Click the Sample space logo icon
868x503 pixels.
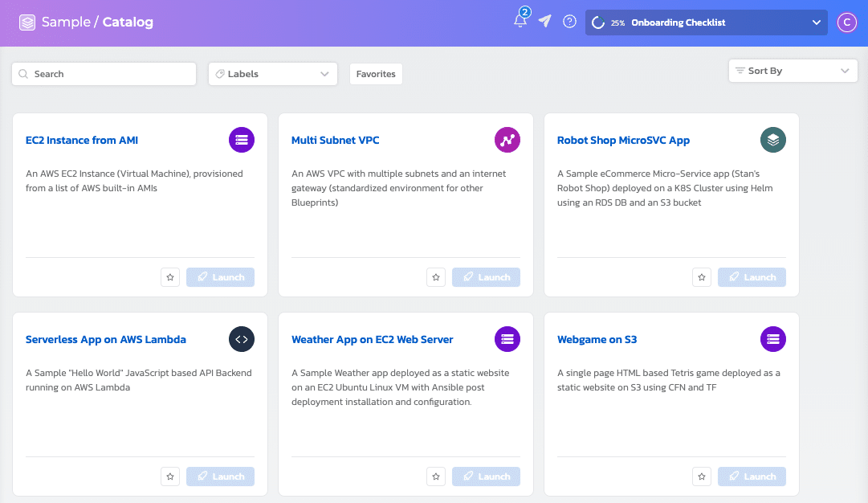tap(27, 22)
